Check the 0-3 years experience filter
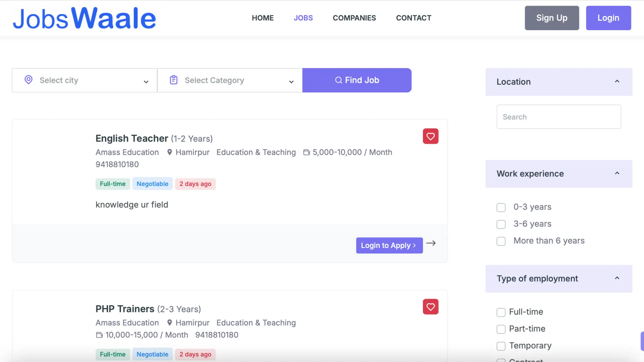 pos(501,207)
